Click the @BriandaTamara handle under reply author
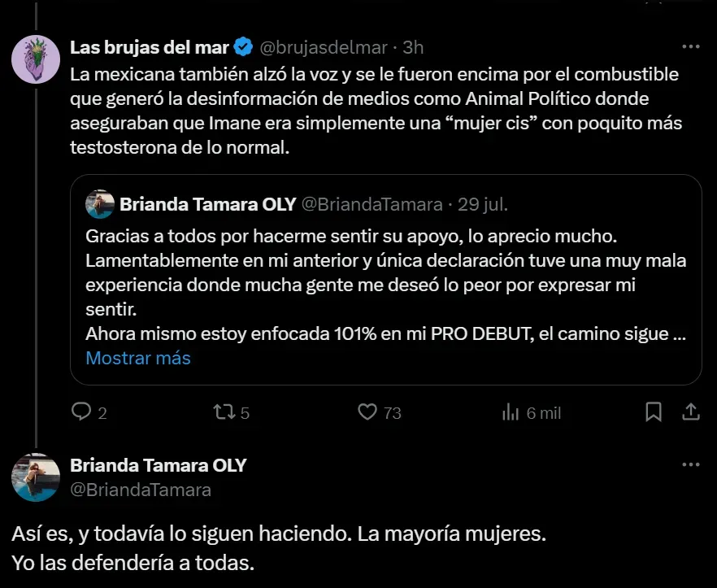Viewport: 717px width, 588px height. coord(141,490)
